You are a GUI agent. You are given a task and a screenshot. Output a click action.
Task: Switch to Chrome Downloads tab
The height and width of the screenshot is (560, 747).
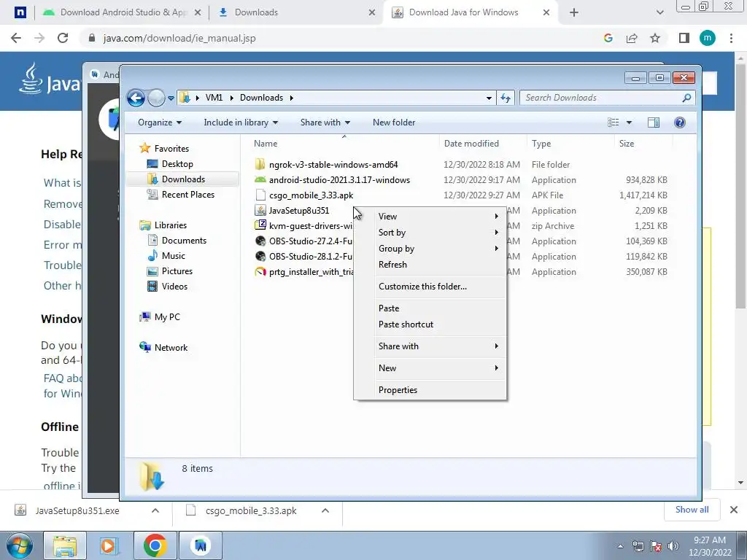[295, 12]
